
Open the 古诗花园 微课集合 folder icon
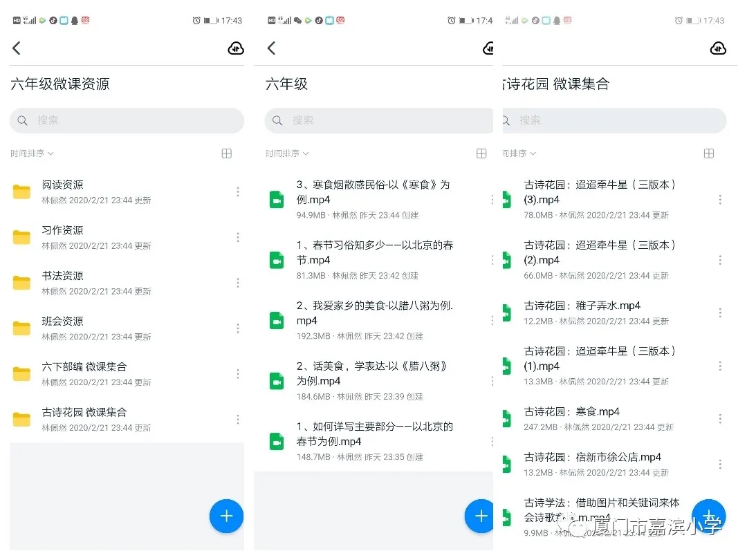(21, 417)
